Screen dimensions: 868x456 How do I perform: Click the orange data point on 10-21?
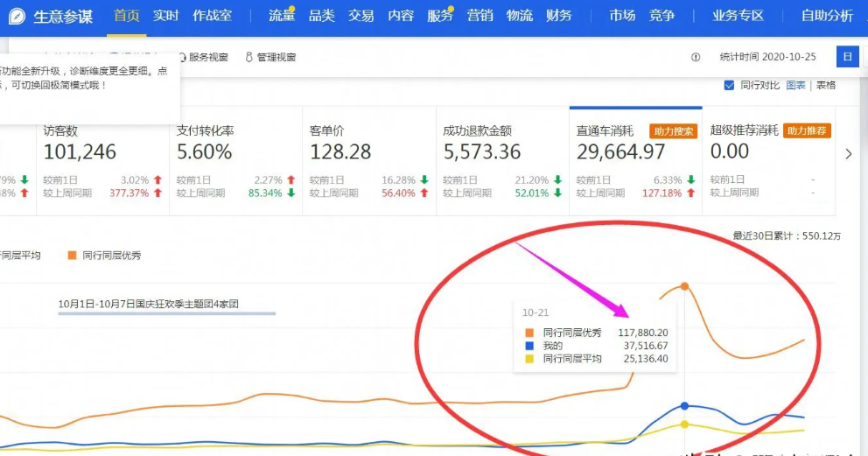point(685,286)
